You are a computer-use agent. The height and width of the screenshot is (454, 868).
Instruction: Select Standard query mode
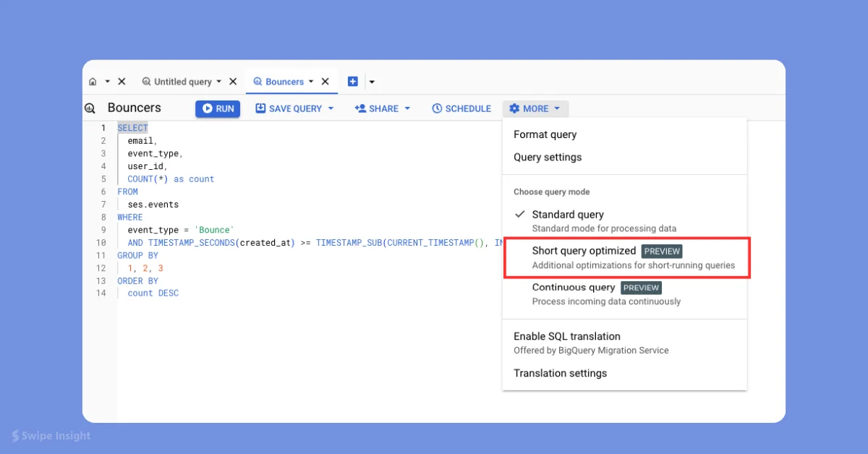[x=624, y=220]
